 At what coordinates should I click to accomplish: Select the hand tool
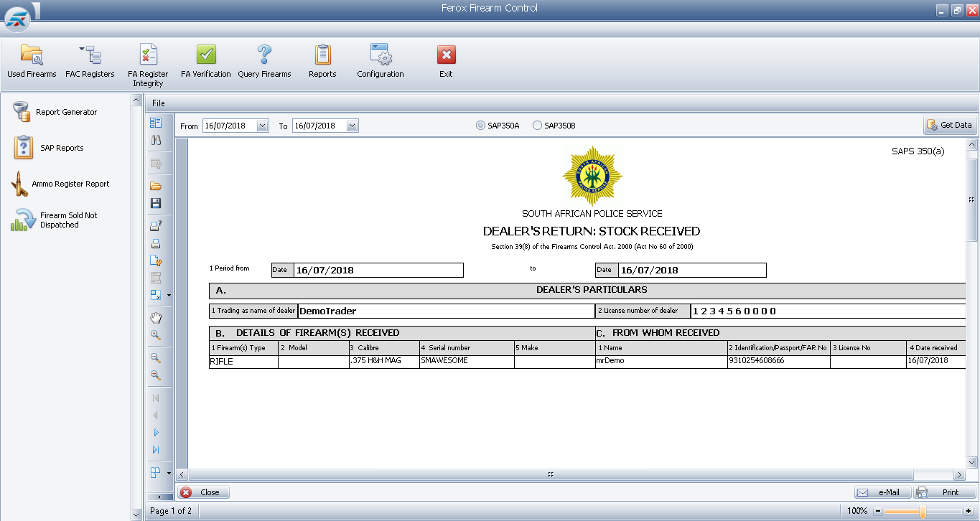coord(156,318)
